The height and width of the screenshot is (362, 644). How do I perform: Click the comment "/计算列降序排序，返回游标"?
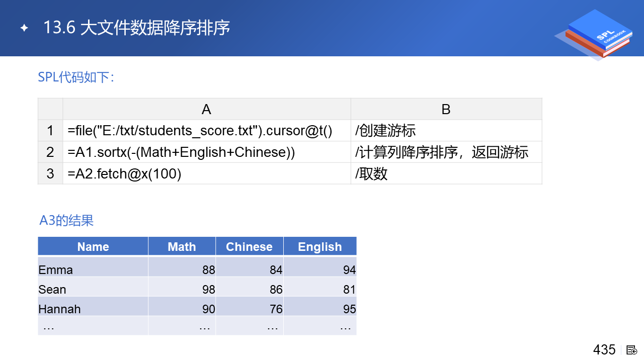(446, 152)
